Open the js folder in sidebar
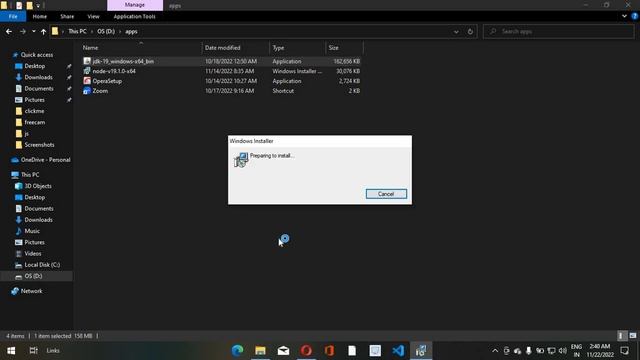640x360 pixels. point(26,133)
